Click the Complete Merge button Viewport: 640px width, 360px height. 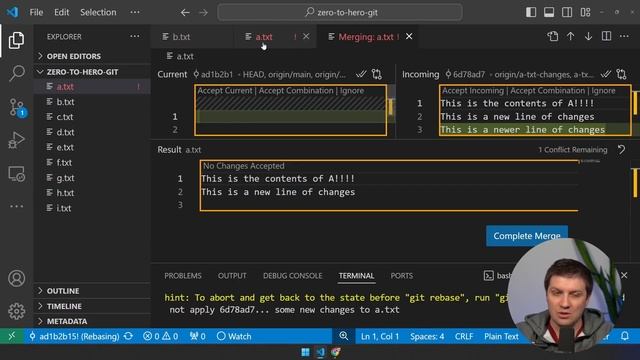click(527, 236)
